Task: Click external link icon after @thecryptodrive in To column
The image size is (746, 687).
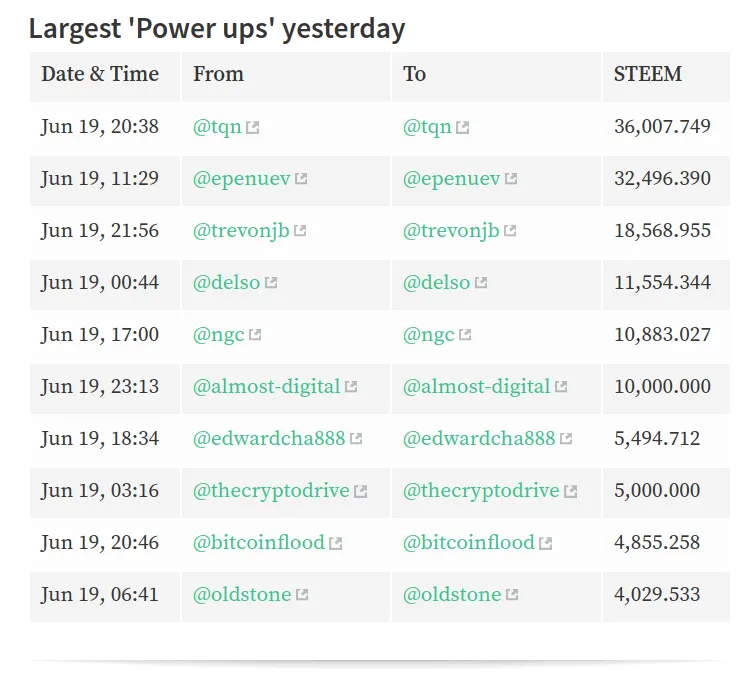Action: coord(570,491)
